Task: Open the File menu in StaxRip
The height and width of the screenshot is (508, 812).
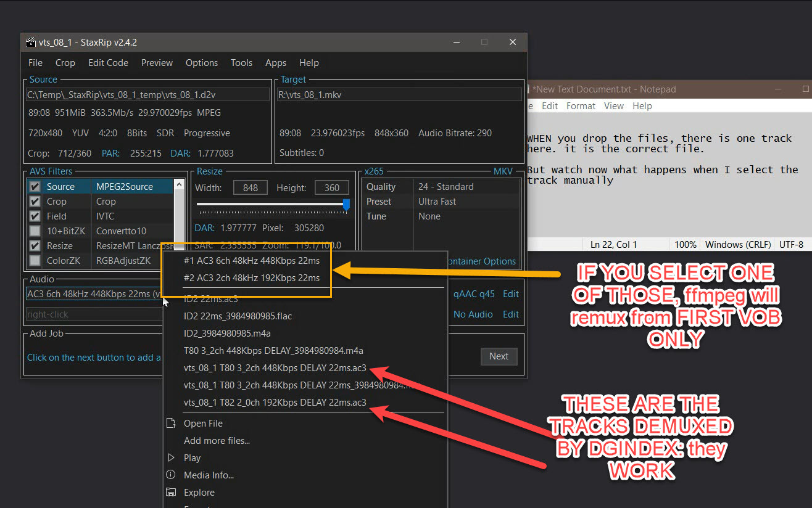Action: click(36, 63)
